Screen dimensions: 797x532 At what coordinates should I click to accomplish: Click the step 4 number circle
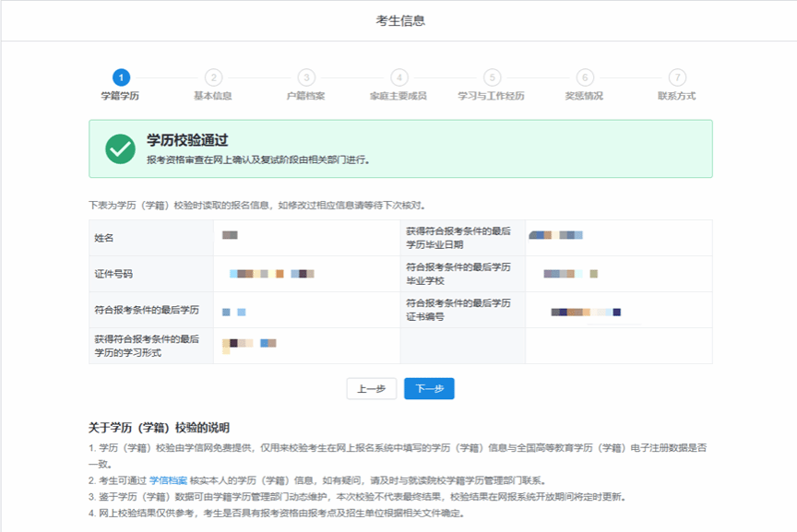(x=398, y=77)
